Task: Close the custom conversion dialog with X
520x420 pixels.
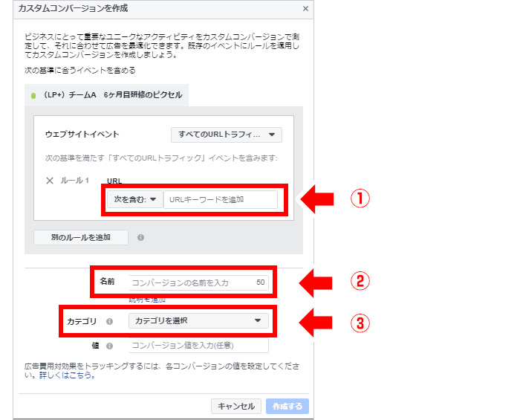Action: click(x=305, y=9)
